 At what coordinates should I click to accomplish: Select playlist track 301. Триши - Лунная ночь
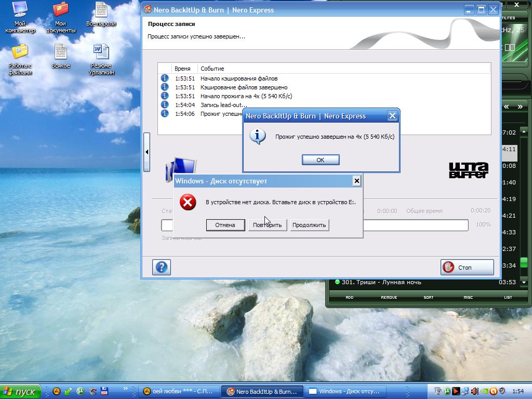(426, 282)
